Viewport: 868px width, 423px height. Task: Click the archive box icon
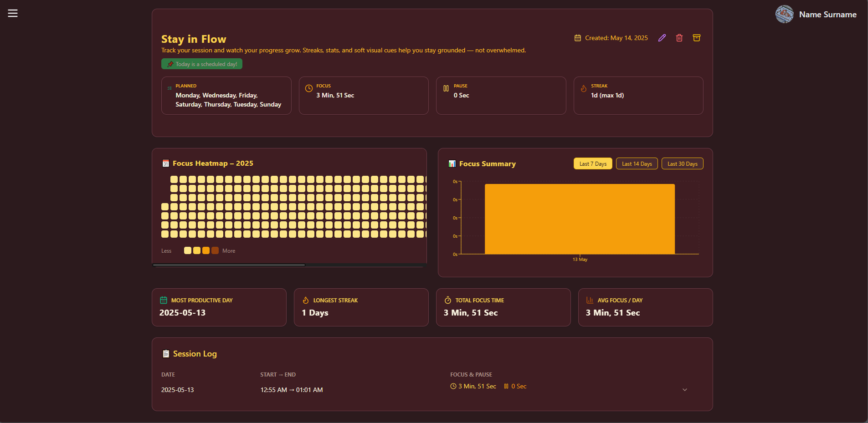tap(697, 38)
